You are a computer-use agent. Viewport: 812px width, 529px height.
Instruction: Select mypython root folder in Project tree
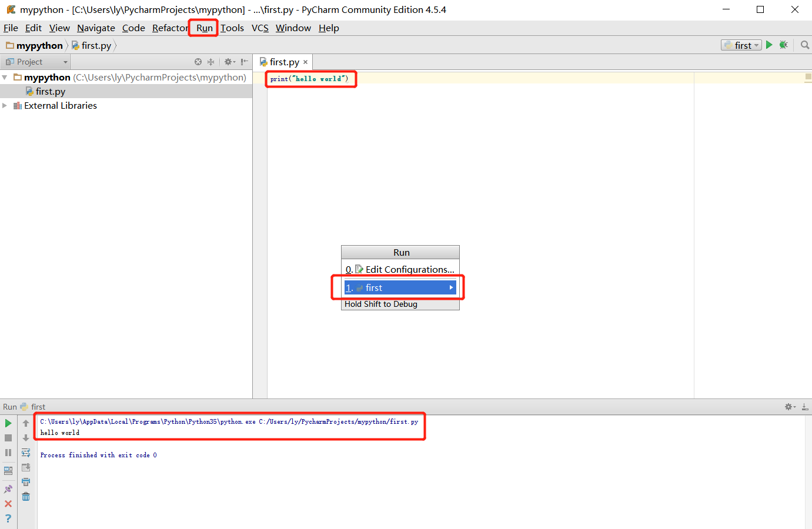click(x=47, y=78)
